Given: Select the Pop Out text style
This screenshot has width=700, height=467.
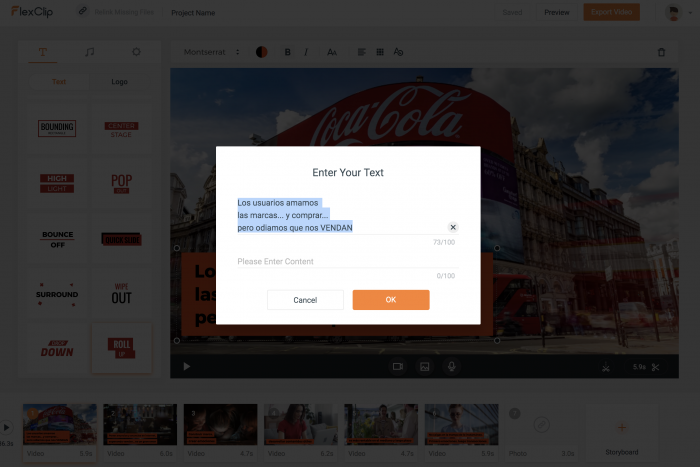Looking at the screenshot, I should pyautogui.click(x=121, y=183).
